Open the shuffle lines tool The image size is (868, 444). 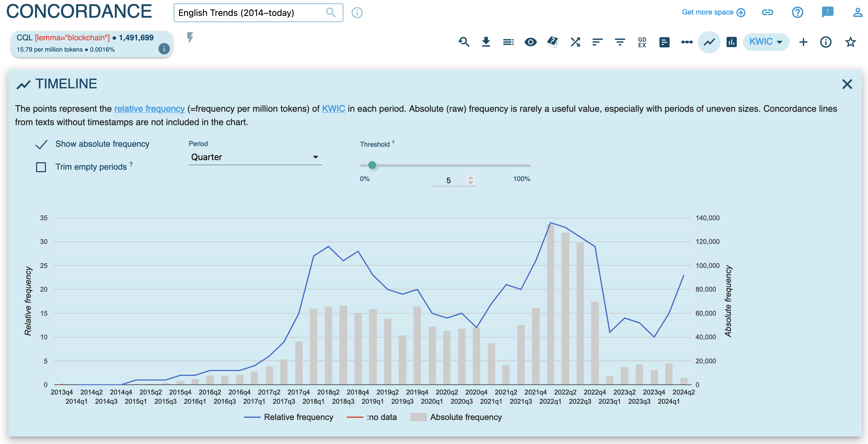click(575, 42)
